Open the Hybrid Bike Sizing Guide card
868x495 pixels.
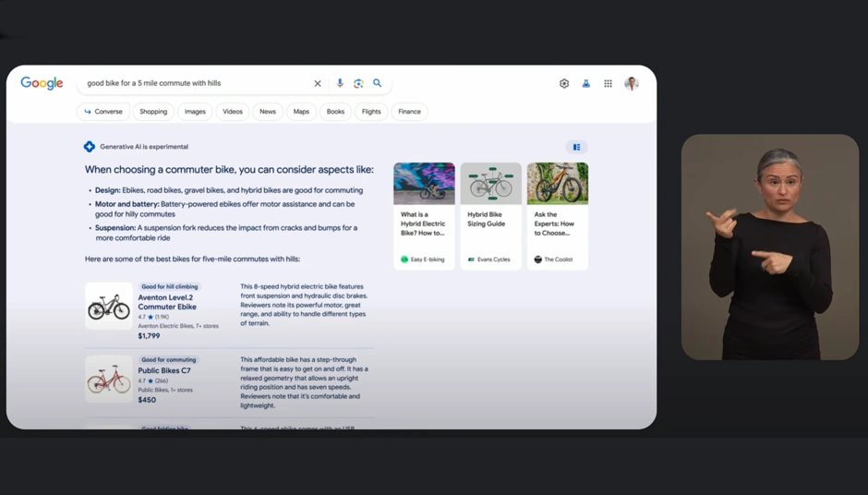coord(491,216)
